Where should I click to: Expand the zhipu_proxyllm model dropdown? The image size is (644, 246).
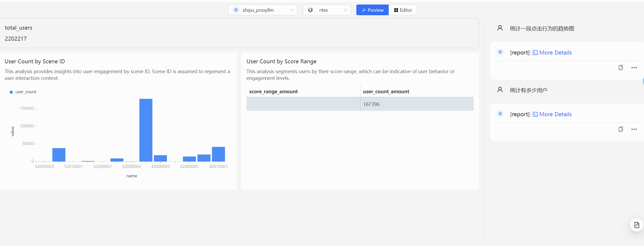[x=263, y=10]
